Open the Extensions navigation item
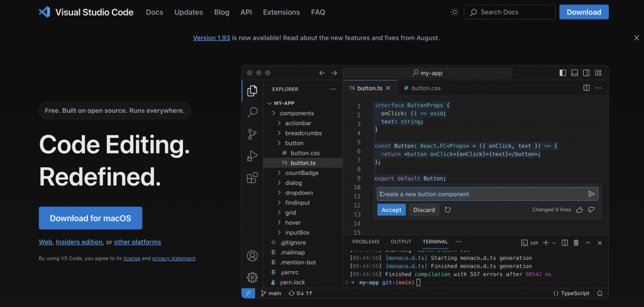 [281, 13]
